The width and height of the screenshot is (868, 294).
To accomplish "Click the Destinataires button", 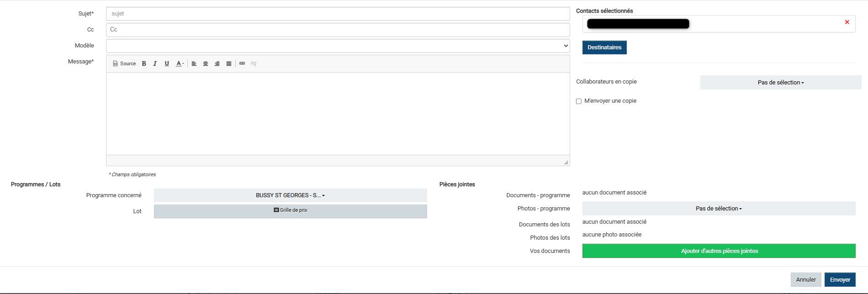I will pyautogui.click(x=604, y=47).
